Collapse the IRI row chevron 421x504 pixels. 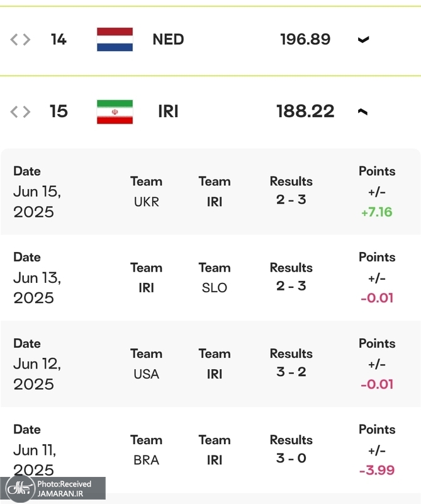point(362,112)
